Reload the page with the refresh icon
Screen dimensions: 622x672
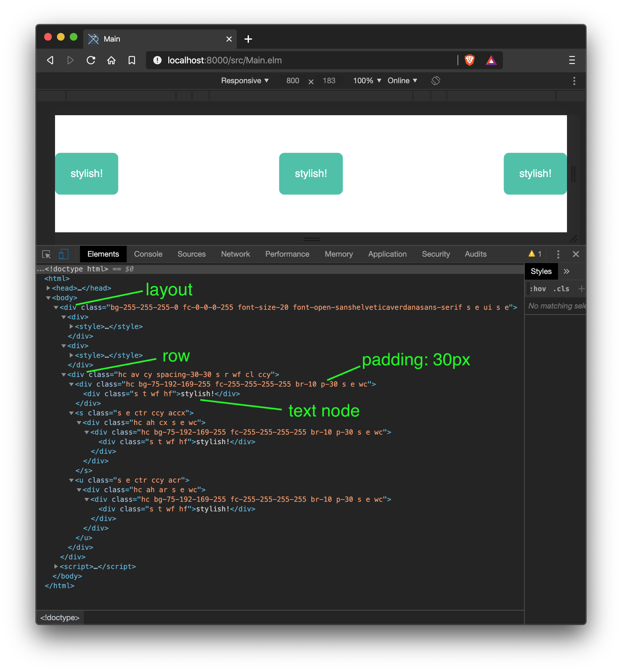pyautogui.click(x=91, y=60)
